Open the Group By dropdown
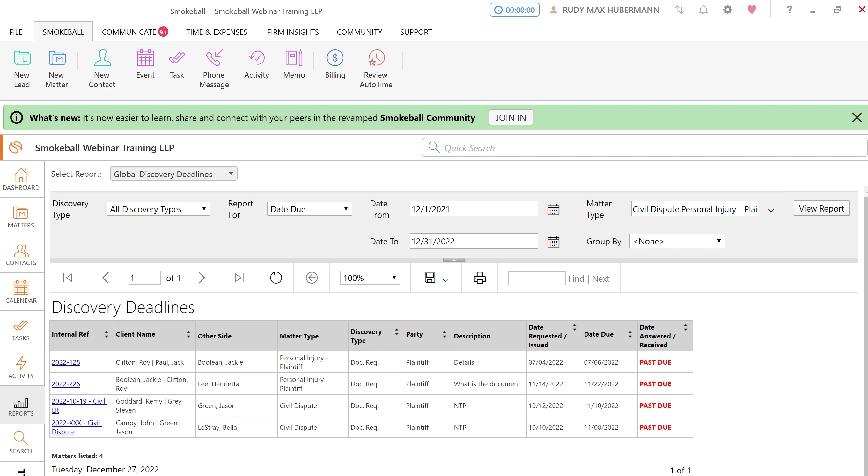The height and width of the screenshot is (476, 868). [x=677, y=242]
